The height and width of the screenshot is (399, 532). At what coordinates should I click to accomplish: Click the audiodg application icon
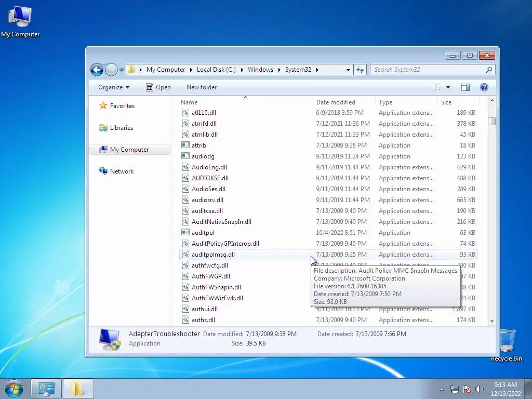[185, 156]
